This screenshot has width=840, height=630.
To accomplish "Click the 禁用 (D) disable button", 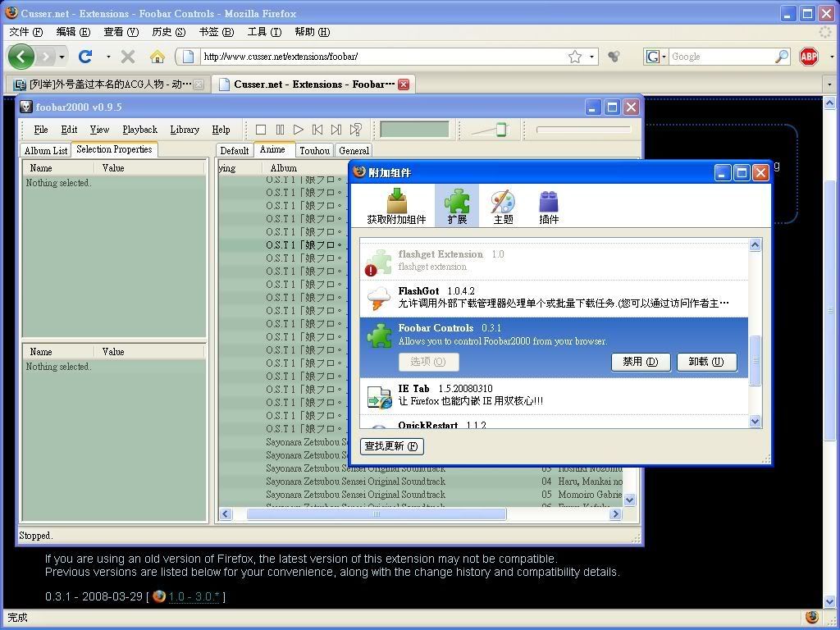I will click(641, 362).
